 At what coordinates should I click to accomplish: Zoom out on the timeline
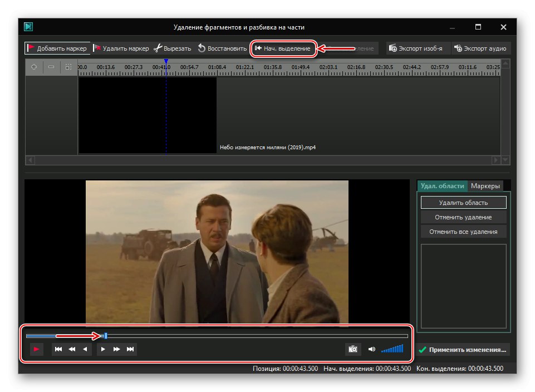pos(51,67)
